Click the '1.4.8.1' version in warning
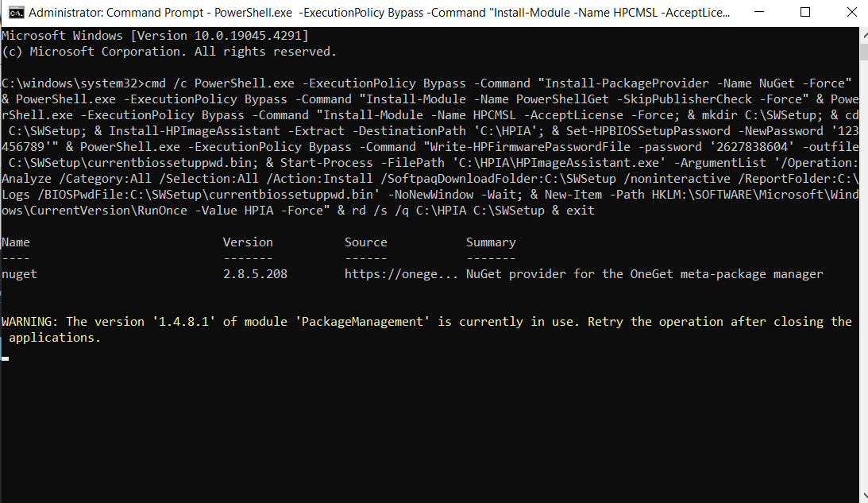 click(x=183, y=322)
